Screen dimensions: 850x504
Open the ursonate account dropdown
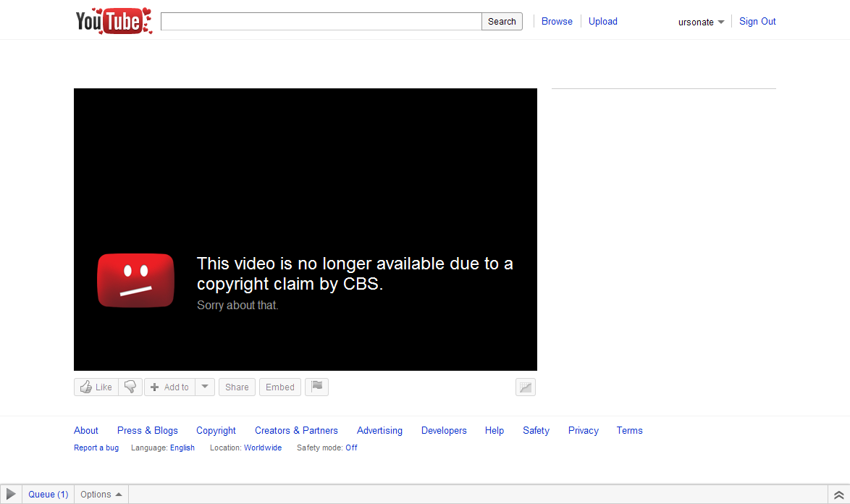pos(701,22)
